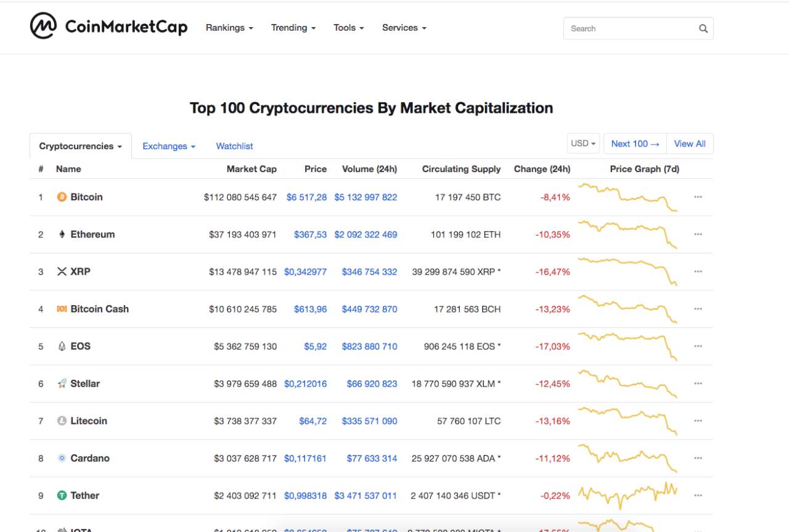Expand the Exchanges dropdown tab
The image size is (789, 532).
point(169,146)
